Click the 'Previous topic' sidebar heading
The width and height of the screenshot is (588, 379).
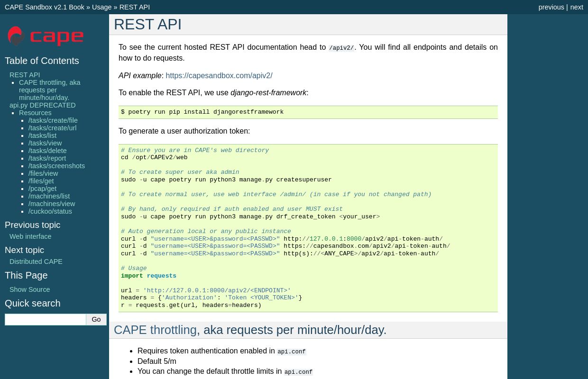32,225
